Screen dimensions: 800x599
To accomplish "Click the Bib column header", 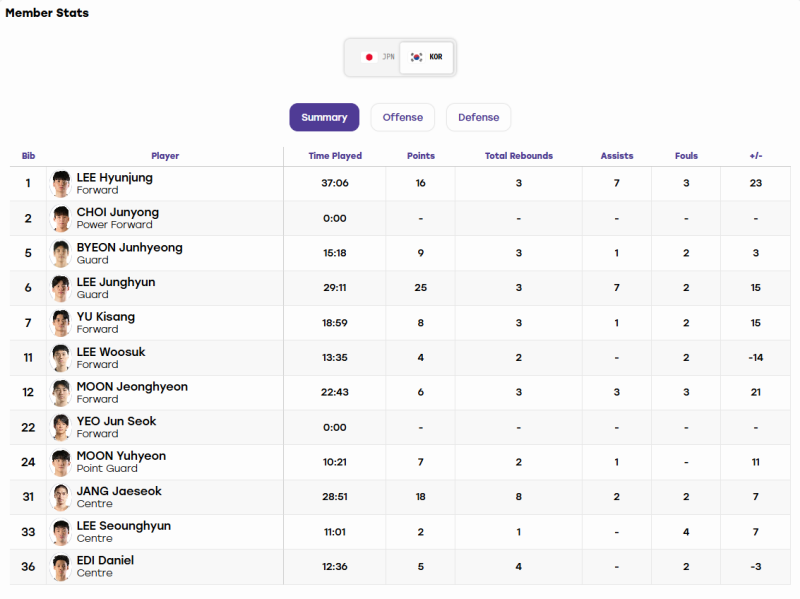I will pos(29,156).
